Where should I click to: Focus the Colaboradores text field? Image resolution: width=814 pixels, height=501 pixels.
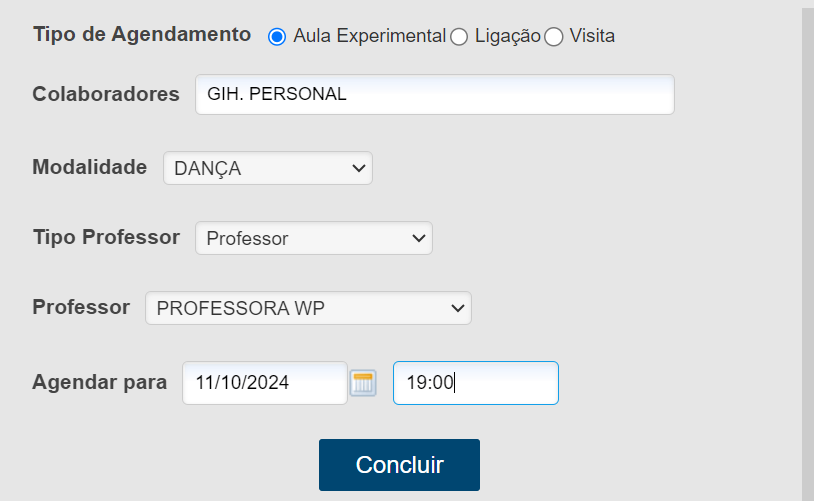tap(434, 95)
